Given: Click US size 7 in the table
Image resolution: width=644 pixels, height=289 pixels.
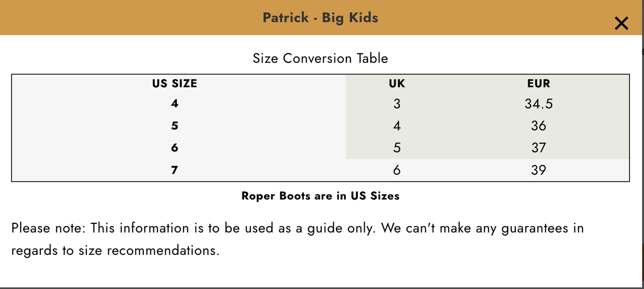Looking at the screenshot, I should [x=175, y=170].
